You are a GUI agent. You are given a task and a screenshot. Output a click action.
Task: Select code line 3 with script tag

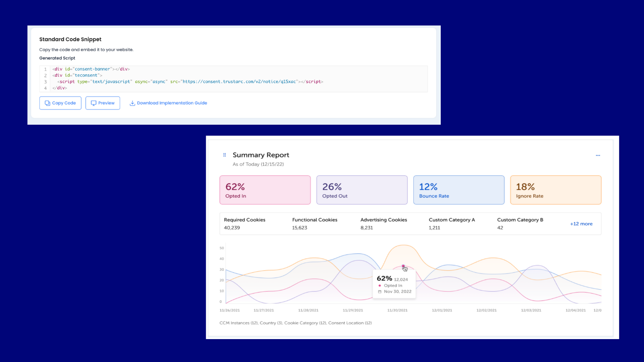coord(190,82)
